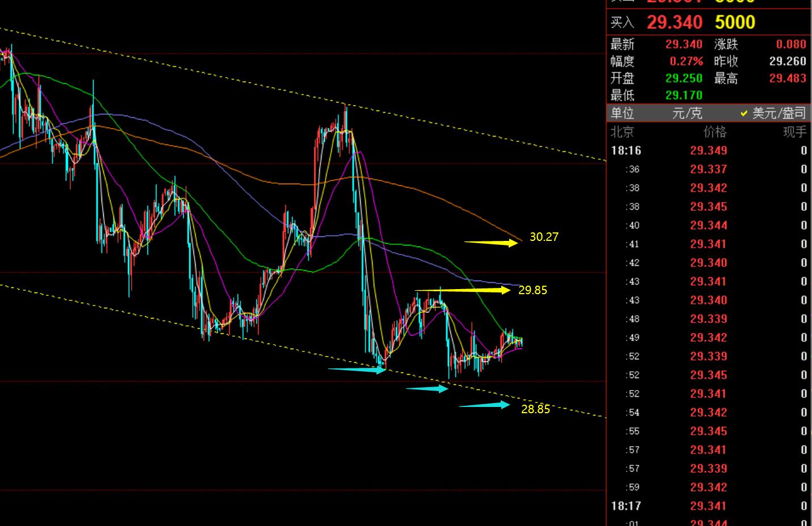
Task: Click the 买入 price 29.340
Action: 674,23
